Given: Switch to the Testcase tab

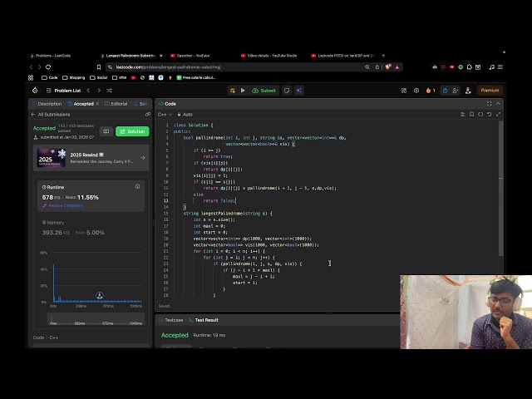Looking at the screenshot, I should [171, 320].
